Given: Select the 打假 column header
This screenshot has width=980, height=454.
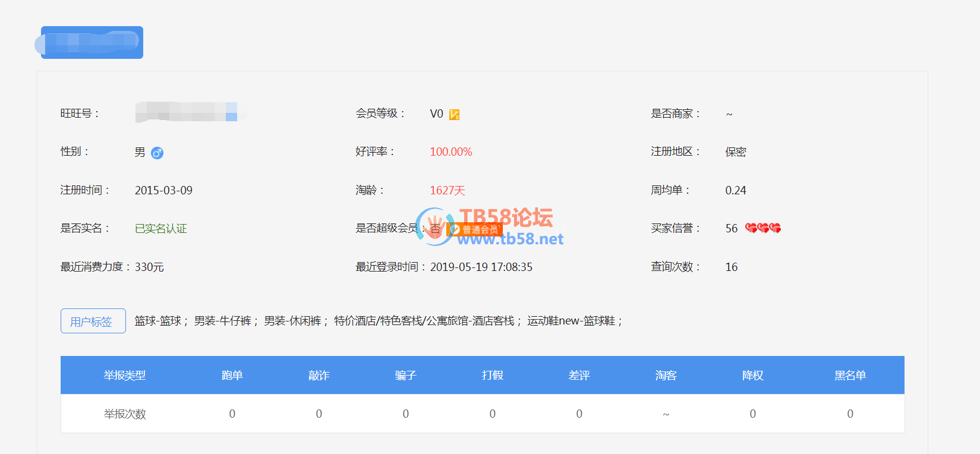Looking at the screenshot, I should (492, 376).
